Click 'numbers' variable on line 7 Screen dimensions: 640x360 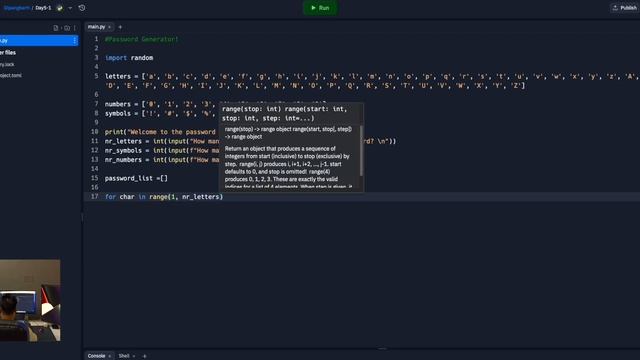[x=118, y=104]
